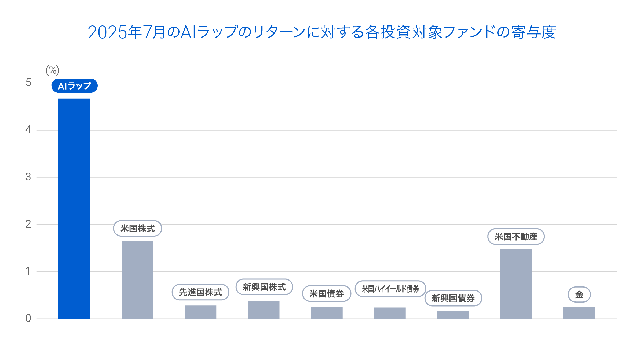Select the 新興国債券 label
644x343 pixels.
click(453, 298)
